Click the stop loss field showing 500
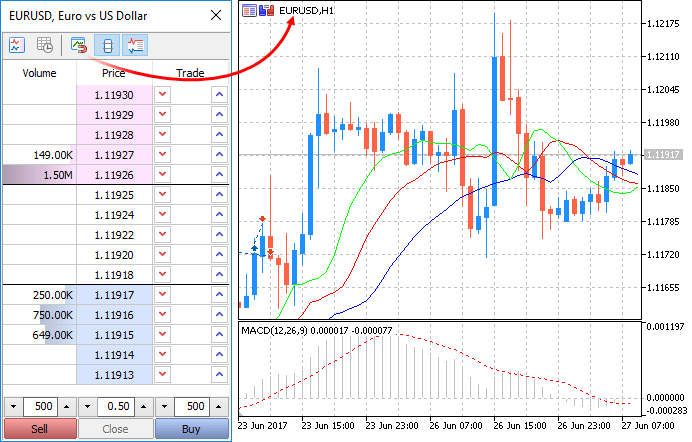The width and height of the screenshot is (692, 442). point(40,406)
